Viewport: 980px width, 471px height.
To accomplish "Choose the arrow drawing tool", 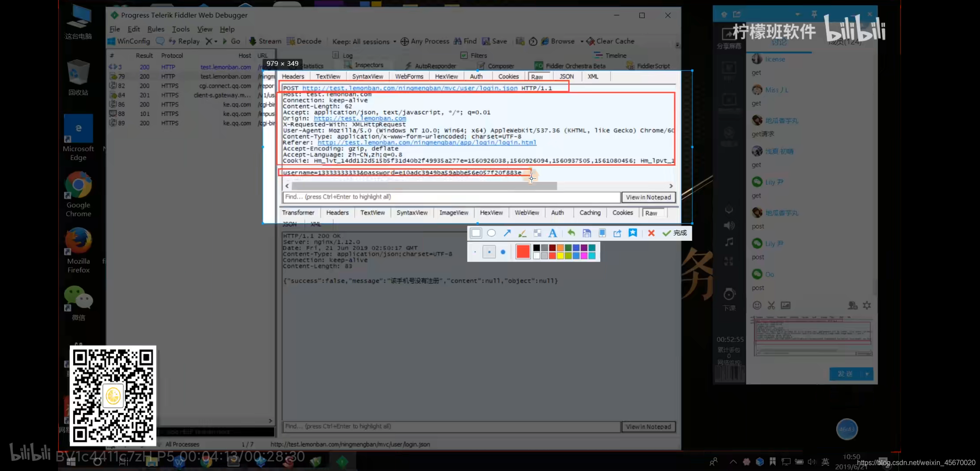I will click(507, 233).
